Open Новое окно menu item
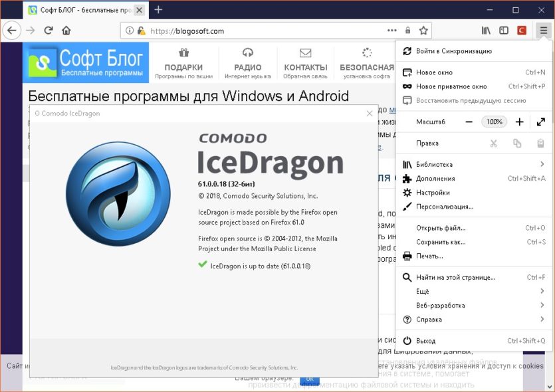The height and width of the screenshot is (392, 555). point(474,72)
